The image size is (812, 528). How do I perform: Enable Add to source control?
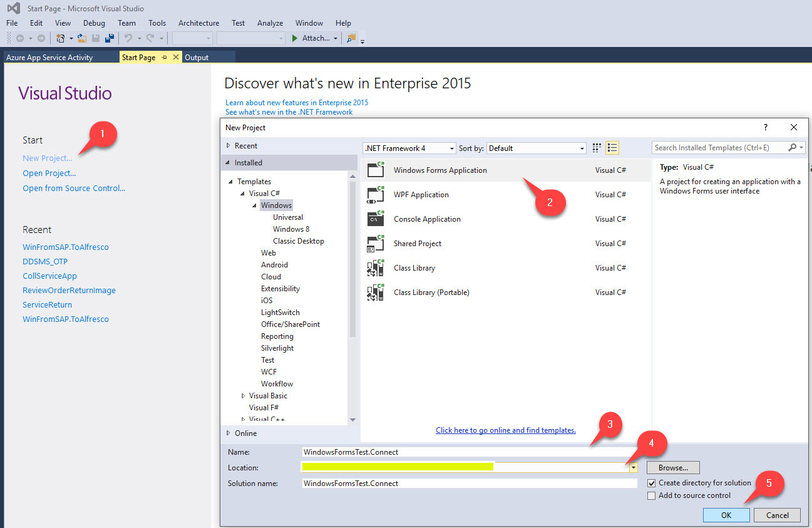652,495
